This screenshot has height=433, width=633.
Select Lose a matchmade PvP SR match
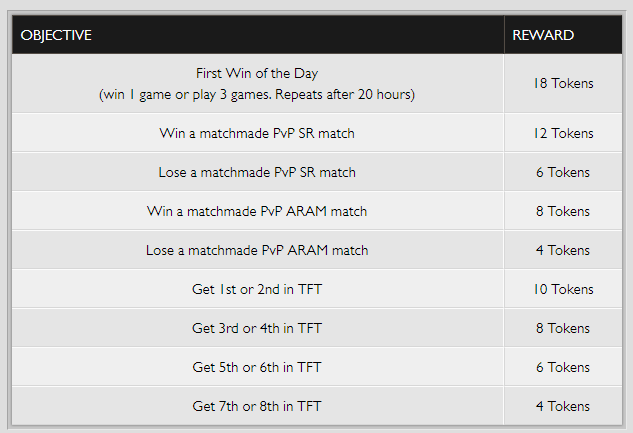coord(257,172)
